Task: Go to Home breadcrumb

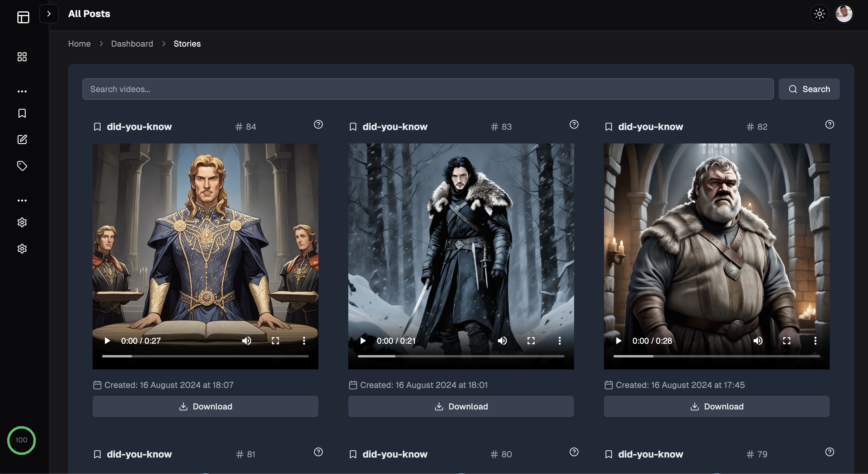Action: tap(79, 44)
